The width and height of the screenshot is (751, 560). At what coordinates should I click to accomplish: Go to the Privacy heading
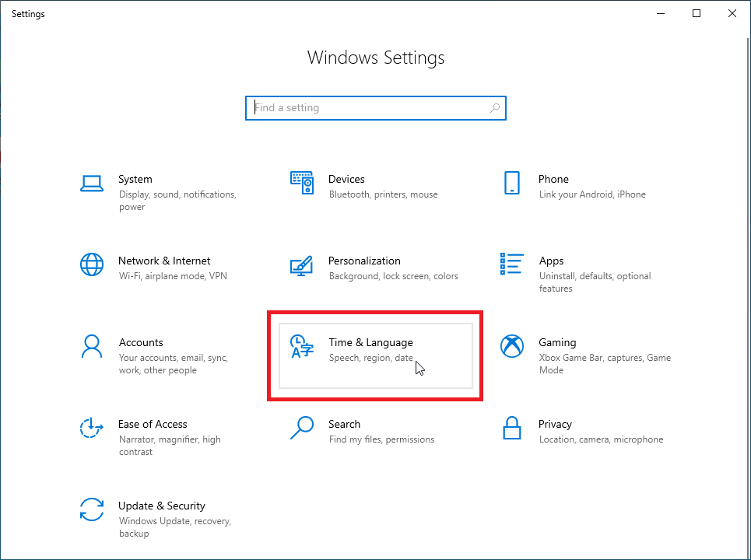[555, 424]
